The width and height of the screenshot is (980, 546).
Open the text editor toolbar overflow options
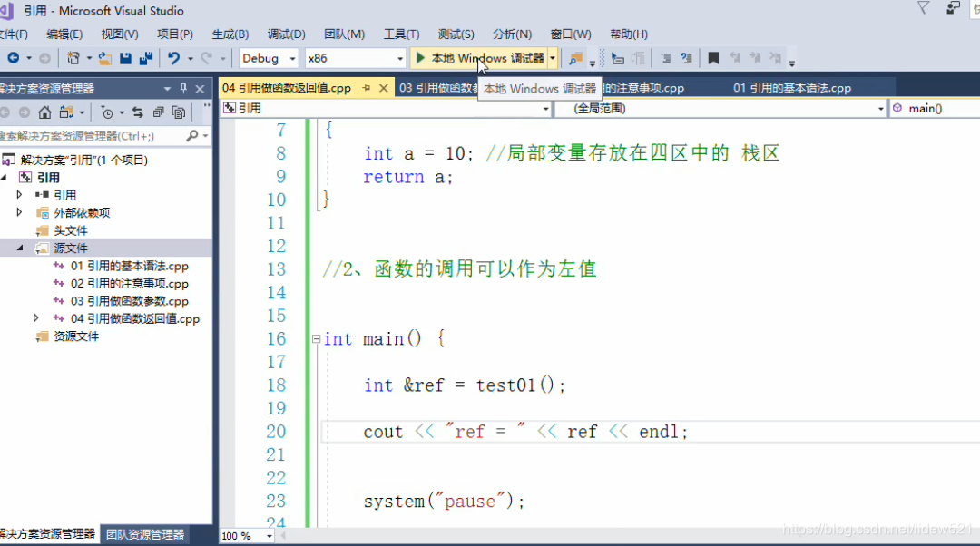pyautogui.click(x=792, y=63)
